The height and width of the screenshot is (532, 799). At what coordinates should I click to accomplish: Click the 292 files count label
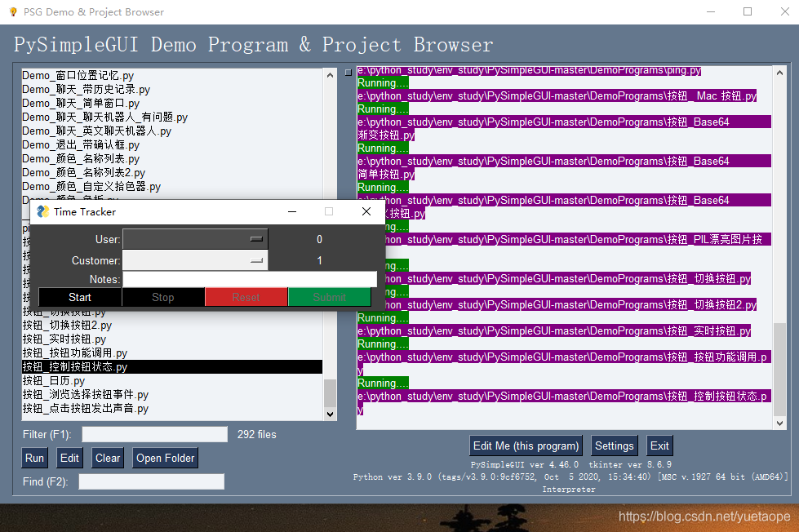click(x=257, y=434)
